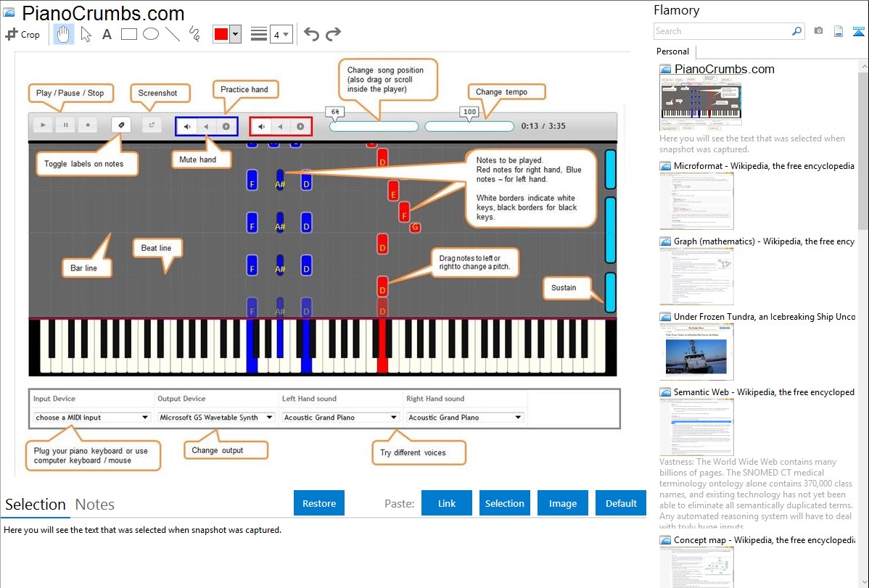Click the player's Pause button
The height and width of the screenshot is (588, 869).
65,125
